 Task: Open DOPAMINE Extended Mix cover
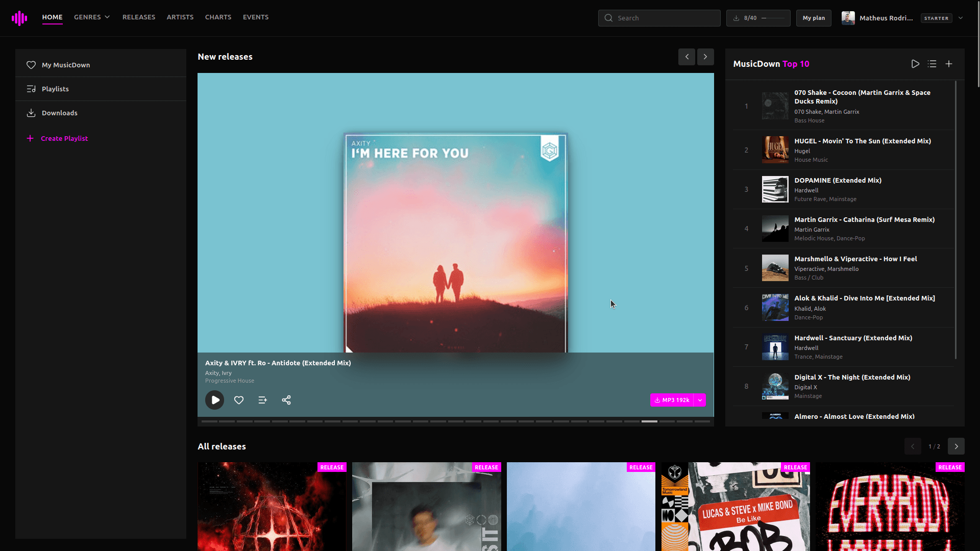tap(775, 189)
